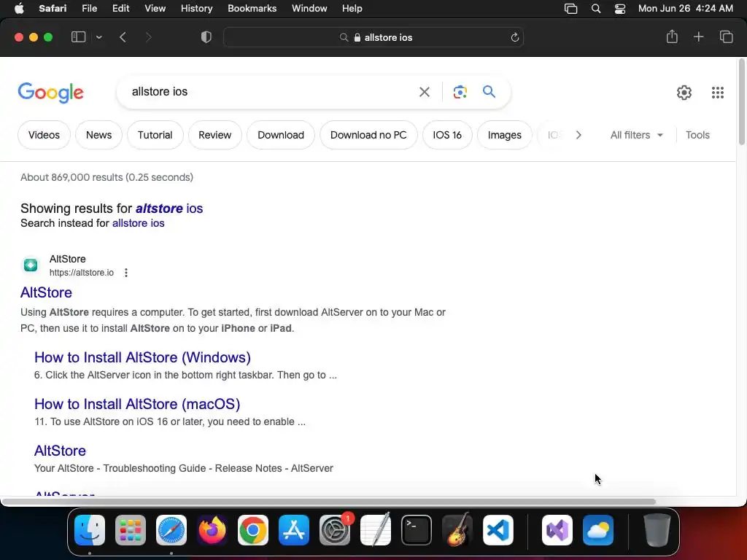Clear the search box with X
The image size is (747, 560).
pos(424,92)
